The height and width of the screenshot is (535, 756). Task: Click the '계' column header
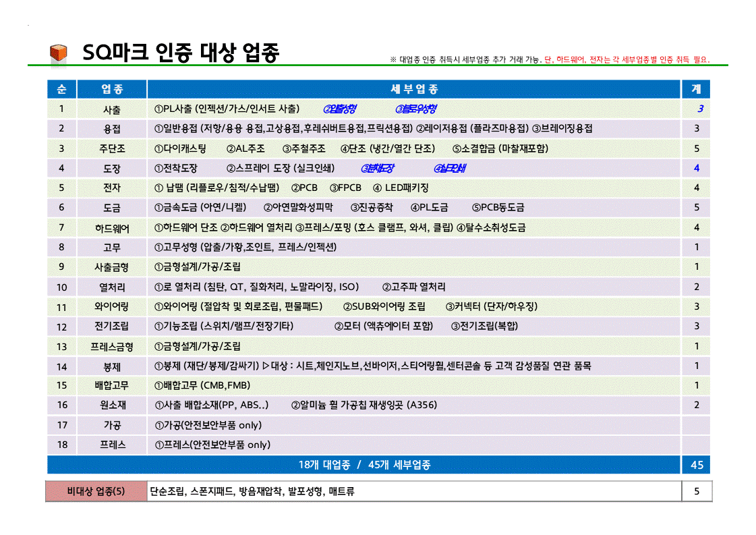click(x=696, y=89)
